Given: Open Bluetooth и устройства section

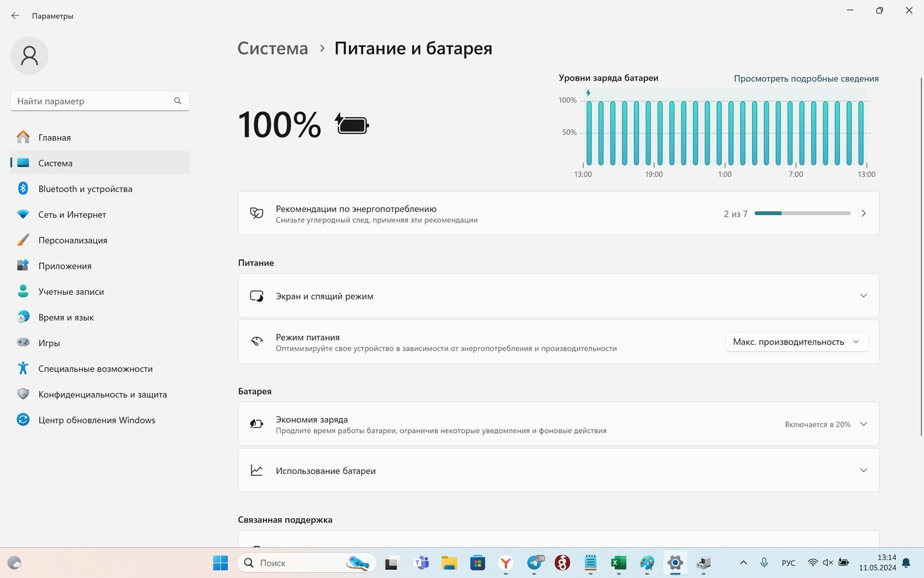Looking at the screenshot, I should [100, 188].
